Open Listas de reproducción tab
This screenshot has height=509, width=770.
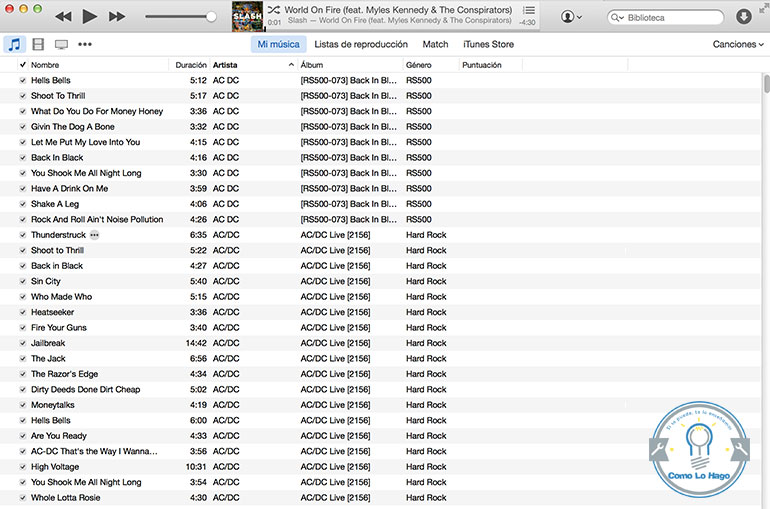[361, 44]
